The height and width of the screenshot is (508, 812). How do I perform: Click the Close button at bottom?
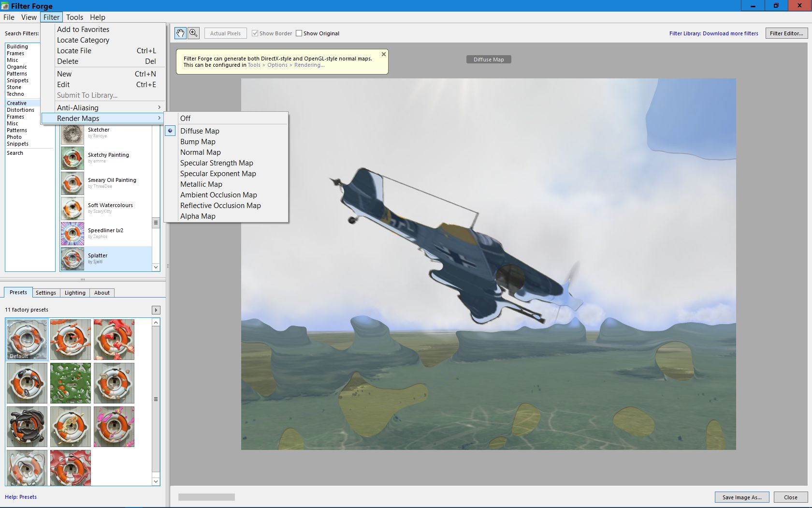click(791, 497)
